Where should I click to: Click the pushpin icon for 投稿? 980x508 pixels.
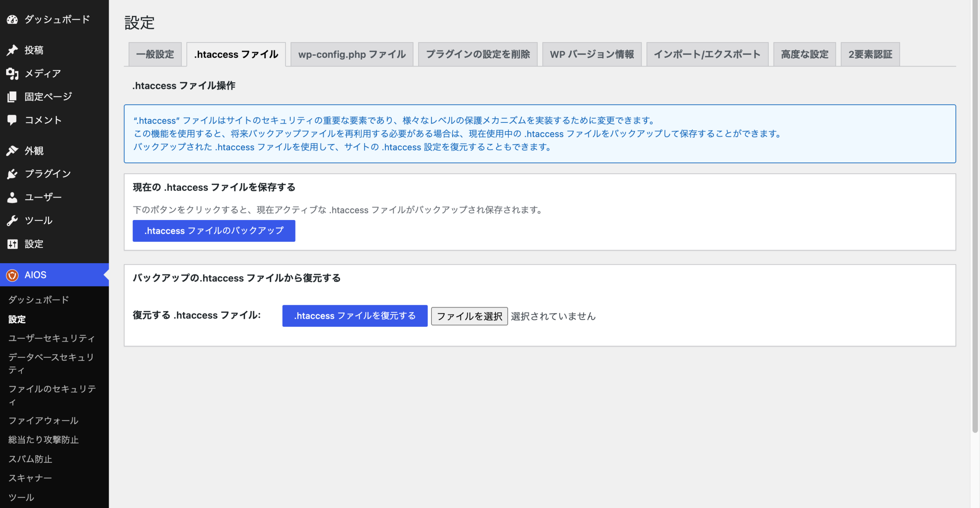pyautogui.click(x=12, y=50)
